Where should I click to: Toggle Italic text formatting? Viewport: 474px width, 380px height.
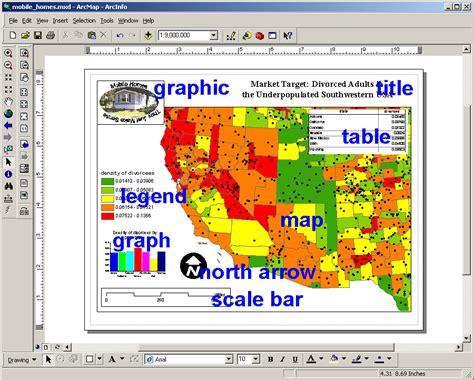coord(283,359)
